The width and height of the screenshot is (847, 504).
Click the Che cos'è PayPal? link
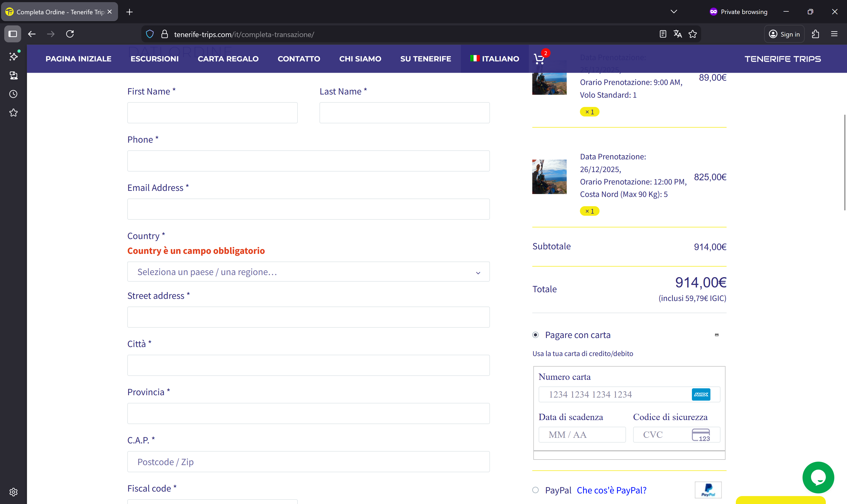tap(611, 490)
